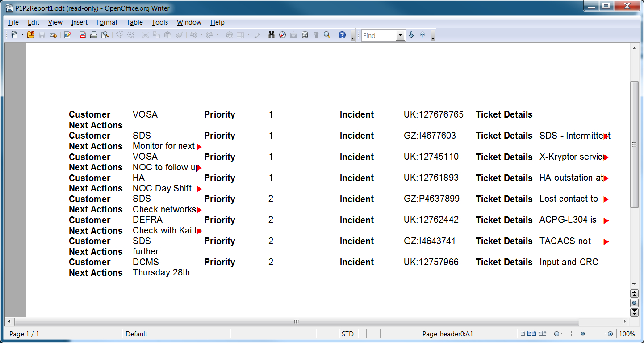
Task: Open the Gallery icon
Action: point(294,35)
